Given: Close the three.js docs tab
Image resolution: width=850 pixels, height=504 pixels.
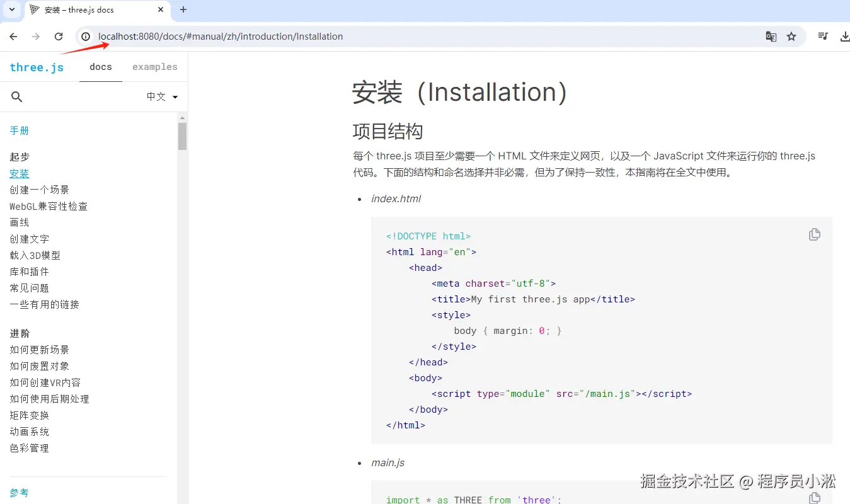Looking at the screenshot, I should [161, 10].
